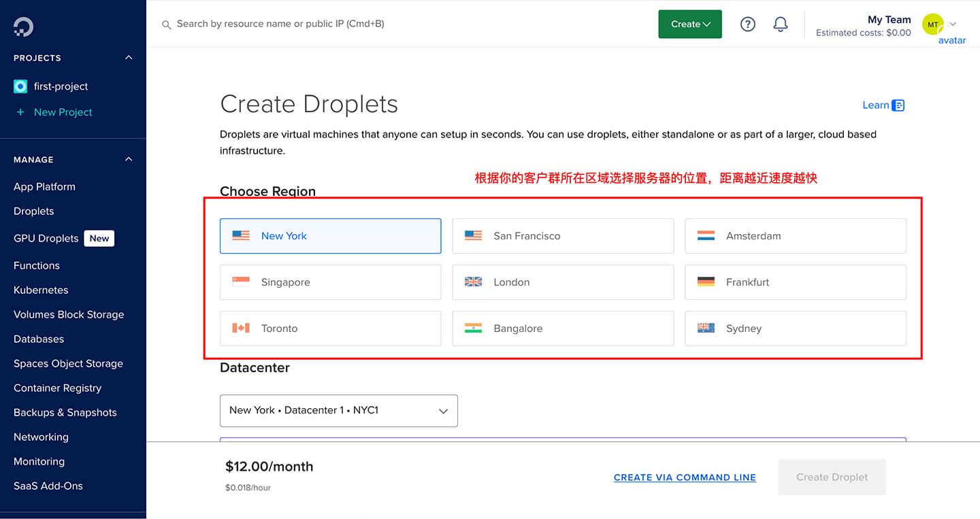Open SaaS Add-Ons in the sidebar
This screenshot has height=519, width=980.
click(x=48, y=486)
